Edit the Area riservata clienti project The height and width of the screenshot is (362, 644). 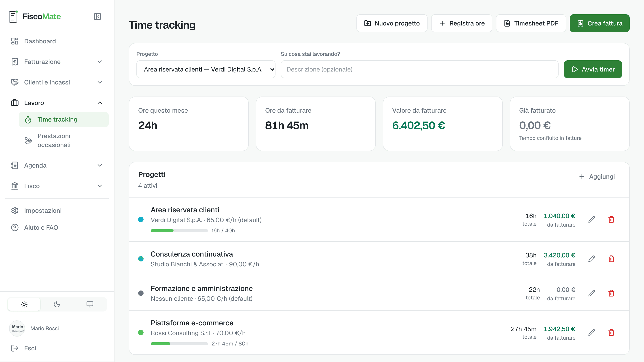point(591,219)
